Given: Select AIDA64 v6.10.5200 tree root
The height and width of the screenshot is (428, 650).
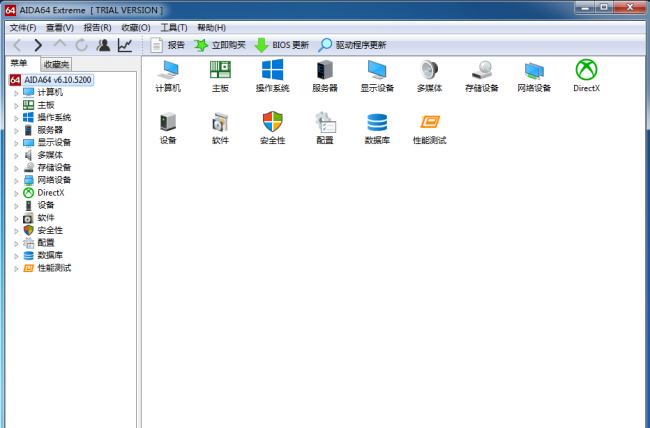Looking at the screenshot, I should (51, 80).
